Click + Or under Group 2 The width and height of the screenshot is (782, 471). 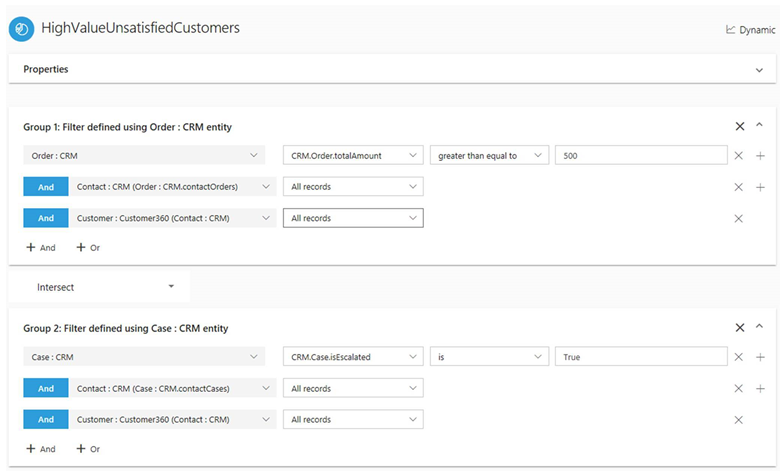coord(88,449)
